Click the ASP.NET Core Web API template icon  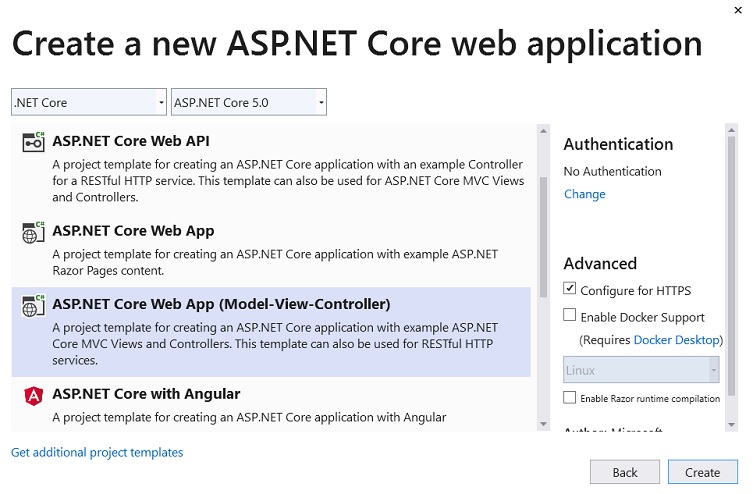pyautogui.click(x=33, y=142)
